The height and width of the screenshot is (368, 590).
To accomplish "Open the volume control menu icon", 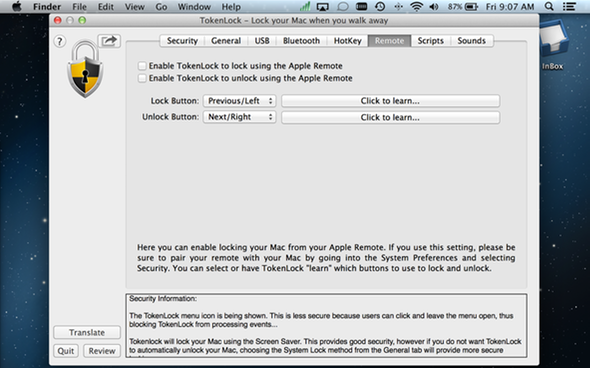I will point(434,7).
